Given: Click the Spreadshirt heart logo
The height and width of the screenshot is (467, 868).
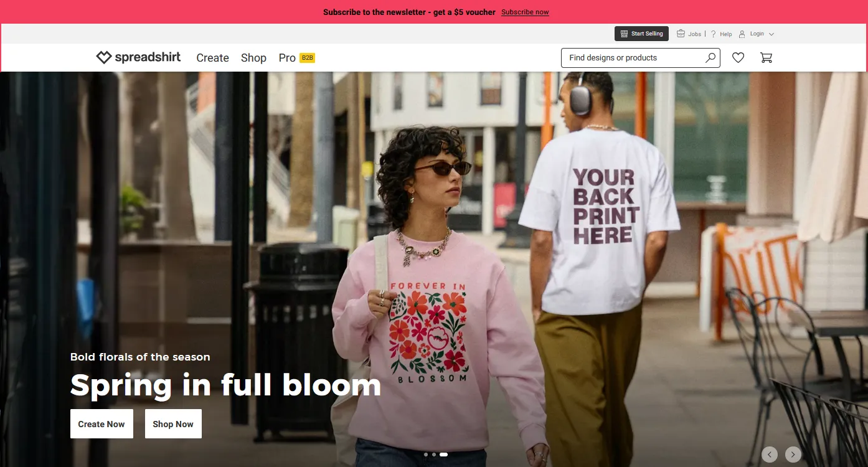Looking at the screenshot, I should point(103,57).
